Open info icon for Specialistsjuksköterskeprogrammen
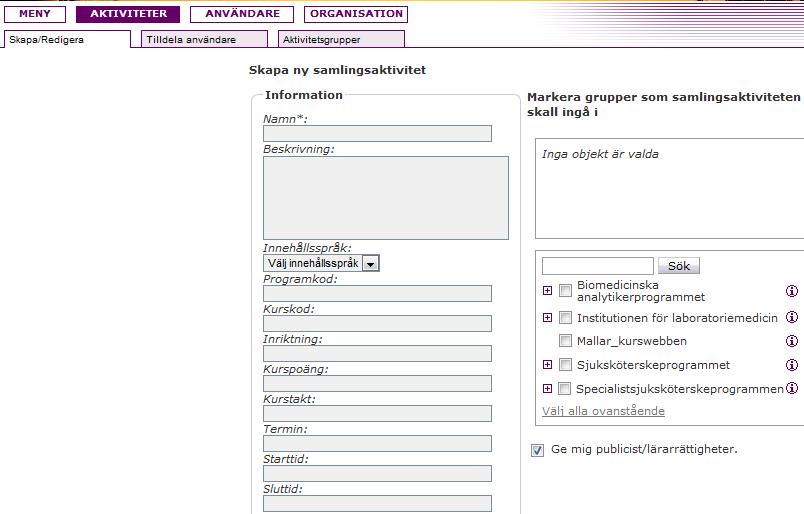 792,388
